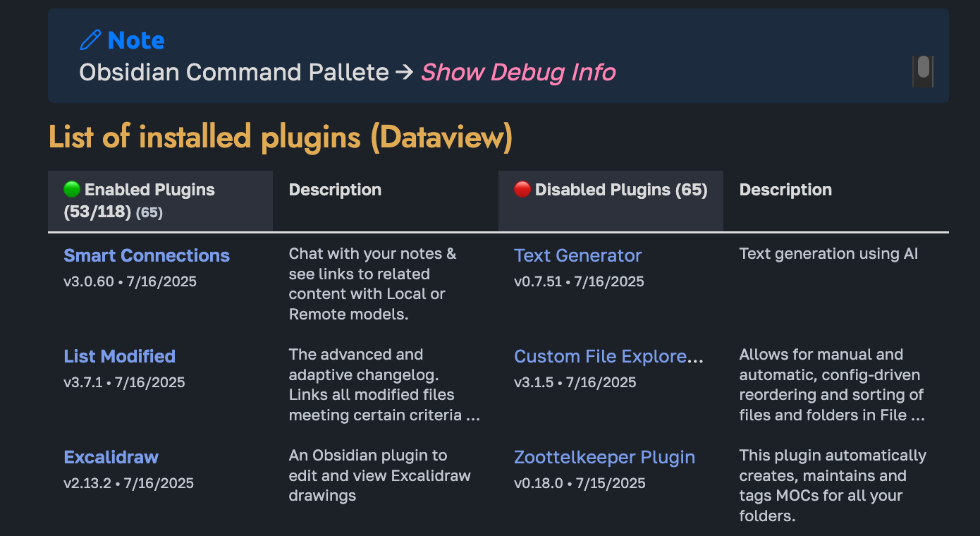Open the Smart Connections plugin link

pyautogui.click(x=147, y=255)
